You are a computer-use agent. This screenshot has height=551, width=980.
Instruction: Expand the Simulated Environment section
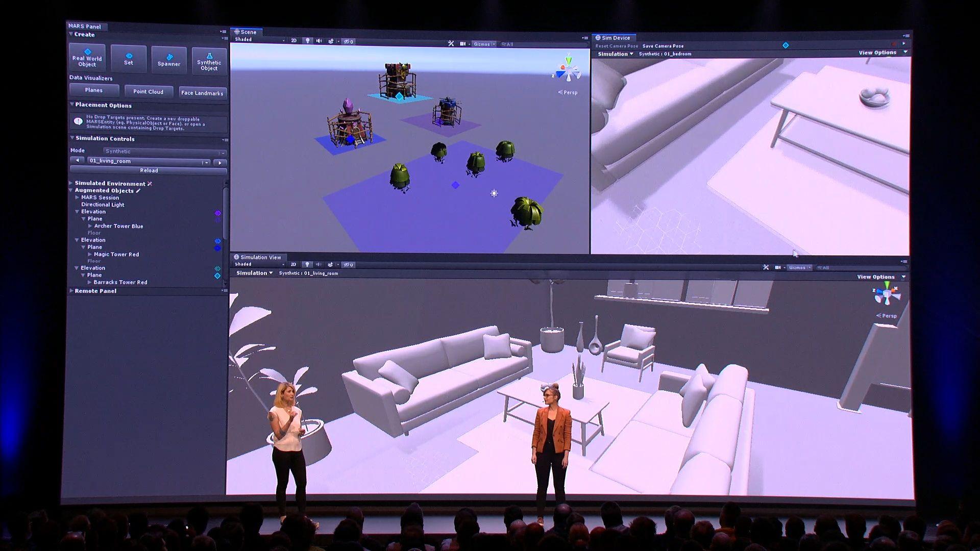tap(72, 183)
